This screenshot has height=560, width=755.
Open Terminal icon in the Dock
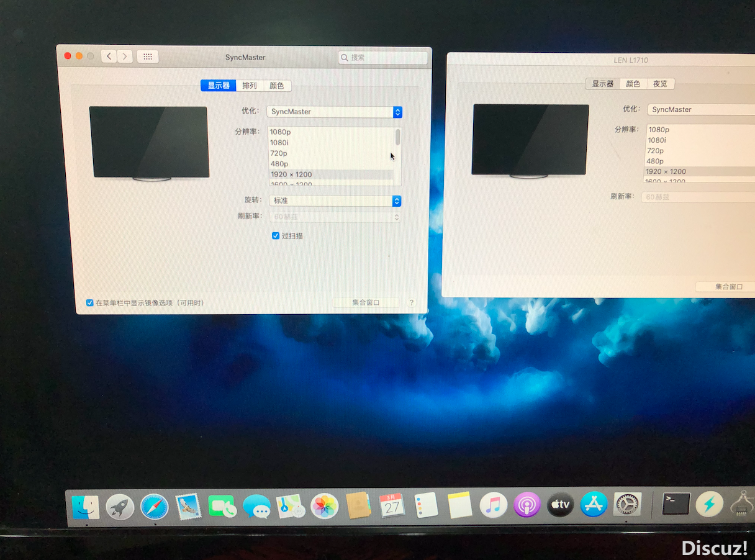[676, 504]
